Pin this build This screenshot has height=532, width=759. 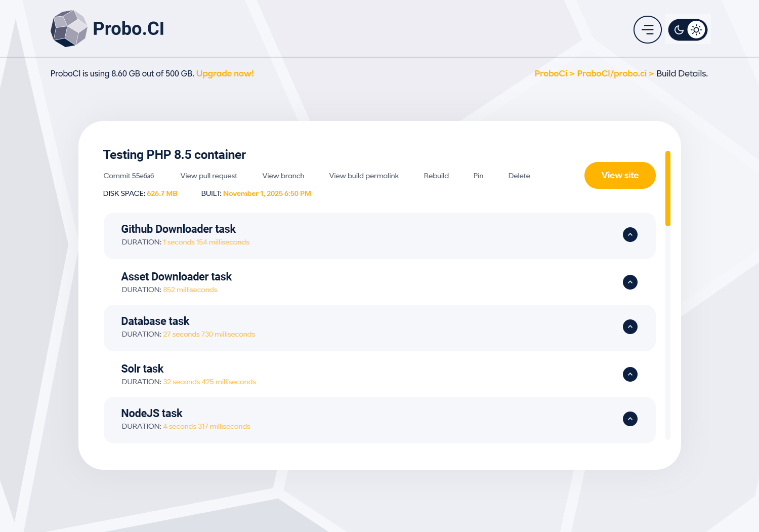pos(478,176)
